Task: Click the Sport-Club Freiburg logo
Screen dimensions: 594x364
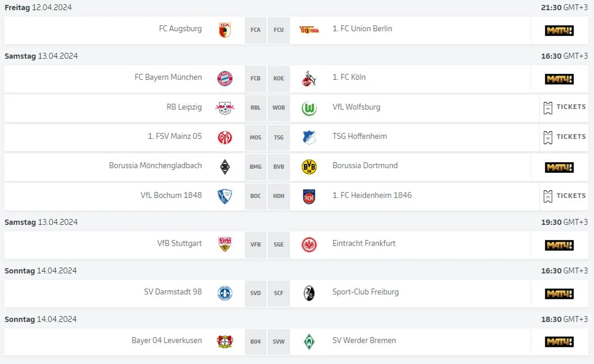Action: (309, 293)
